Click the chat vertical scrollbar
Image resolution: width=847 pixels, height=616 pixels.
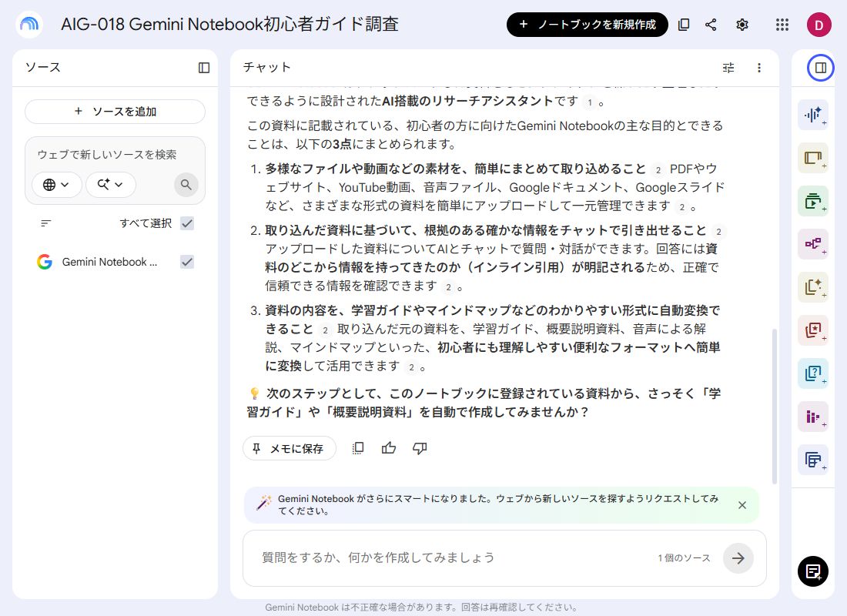(774, 406)
